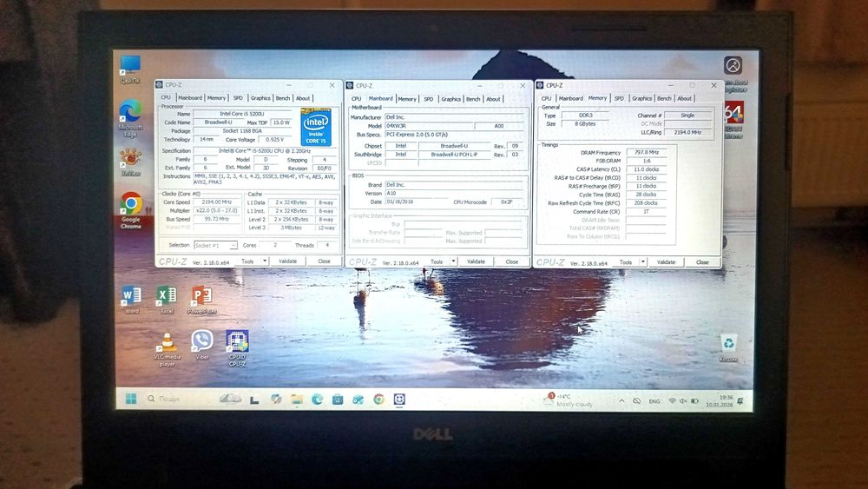Open the ENG language indicator
Image resolution: width=868 pixels, height=489 pixels.
tap(654, 401)
